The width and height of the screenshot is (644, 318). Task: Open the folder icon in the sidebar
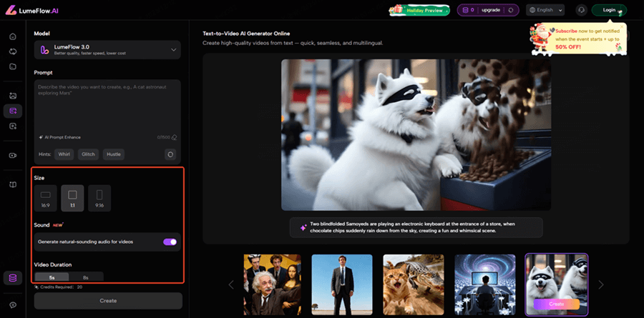point(13,66)
